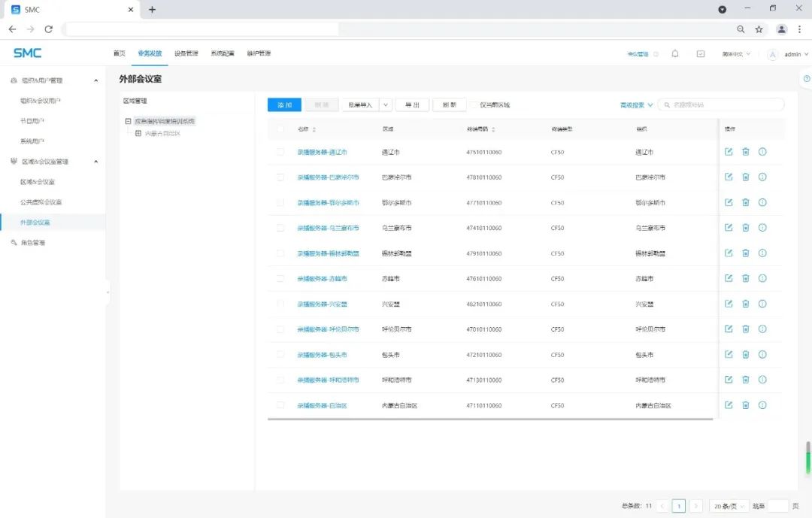
Task: Open the 20条/页 page size dropdown
Action: coord(728,506)
